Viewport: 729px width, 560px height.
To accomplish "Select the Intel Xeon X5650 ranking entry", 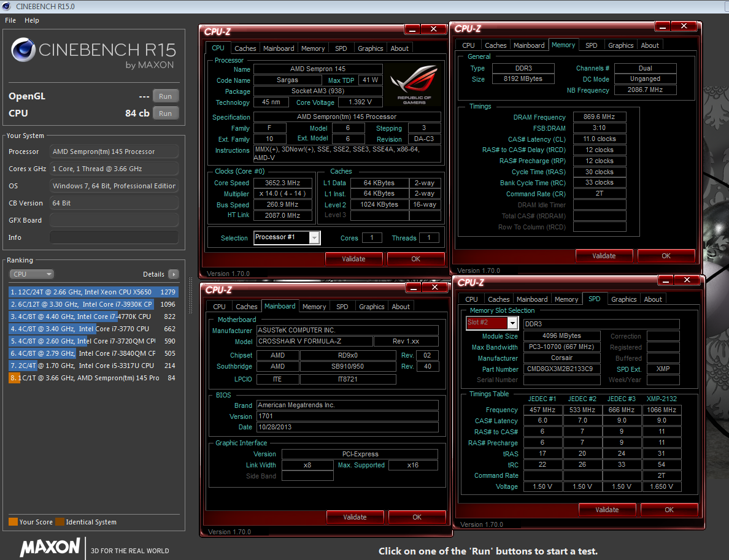I will 93,292.
